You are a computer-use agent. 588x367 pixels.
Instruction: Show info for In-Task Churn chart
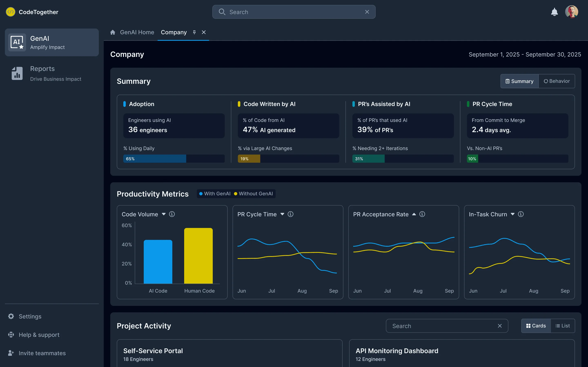click(521, 214)
